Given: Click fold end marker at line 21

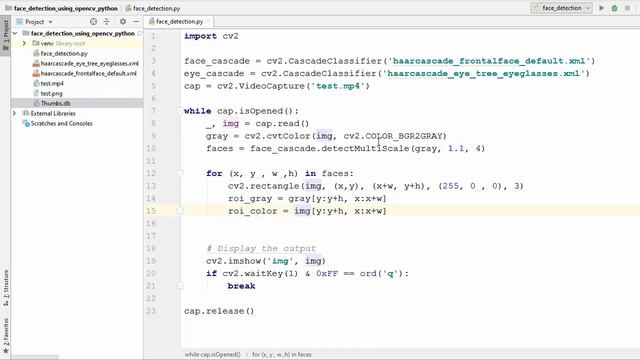Looking at the screenshot, I should 180,286.
